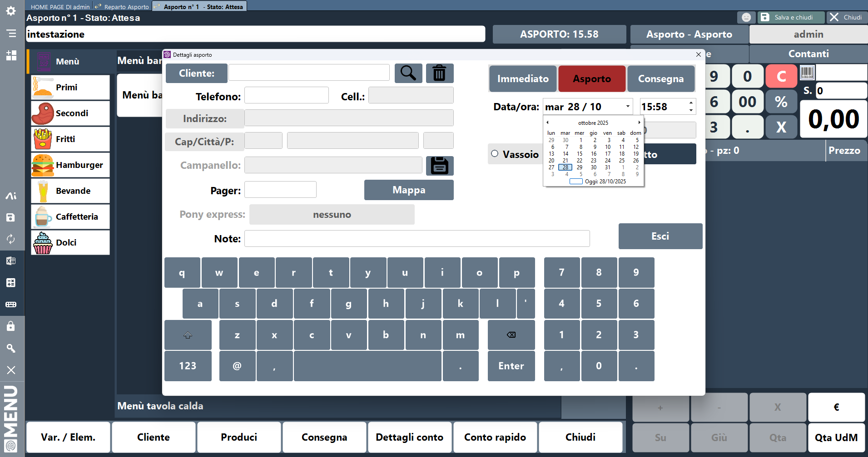Click the barcode scanner icon
This screenshot has width=868, height=457.
(x=807, y=73)
